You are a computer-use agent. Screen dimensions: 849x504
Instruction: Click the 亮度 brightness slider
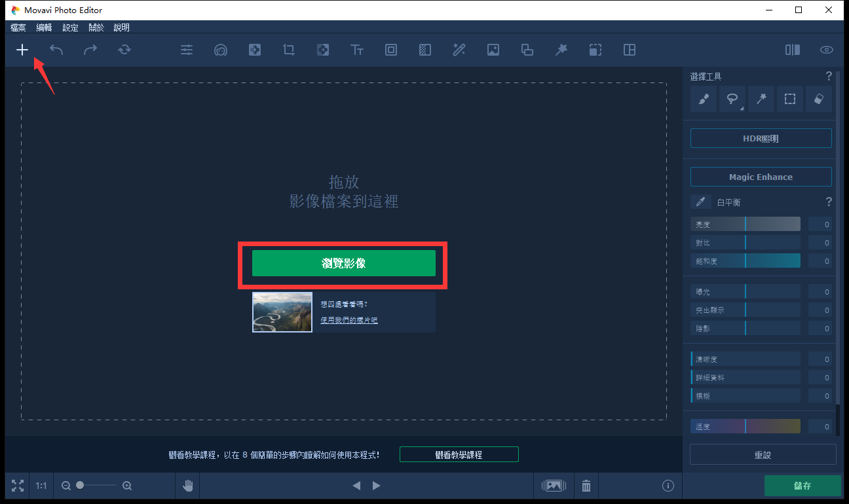745,225
